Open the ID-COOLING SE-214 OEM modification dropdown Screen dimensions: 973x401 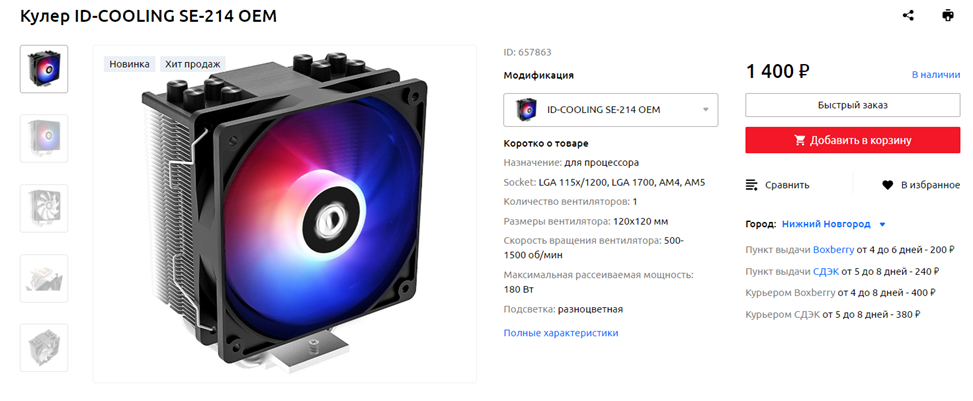pos(611,110)
